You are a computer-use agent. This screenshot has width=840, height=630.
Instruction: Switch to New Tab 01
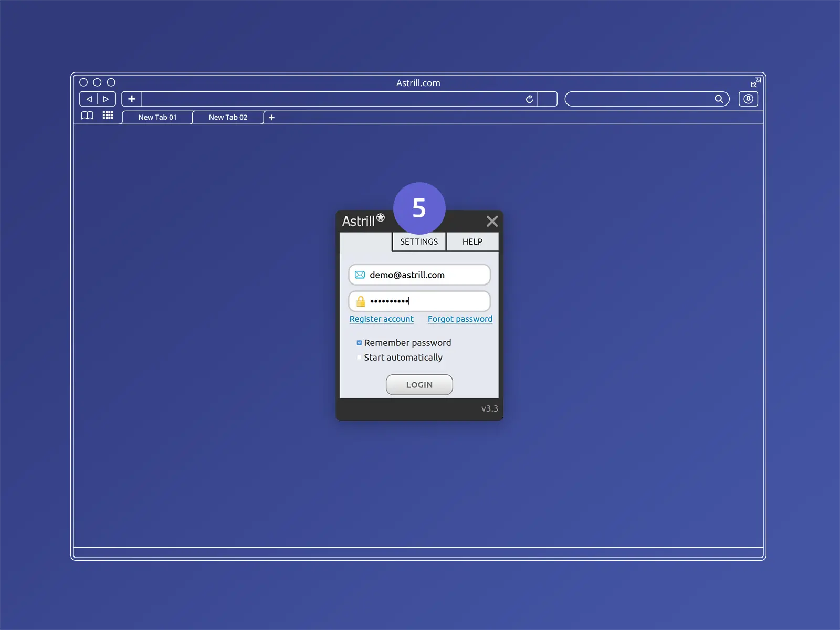(157, 118)
